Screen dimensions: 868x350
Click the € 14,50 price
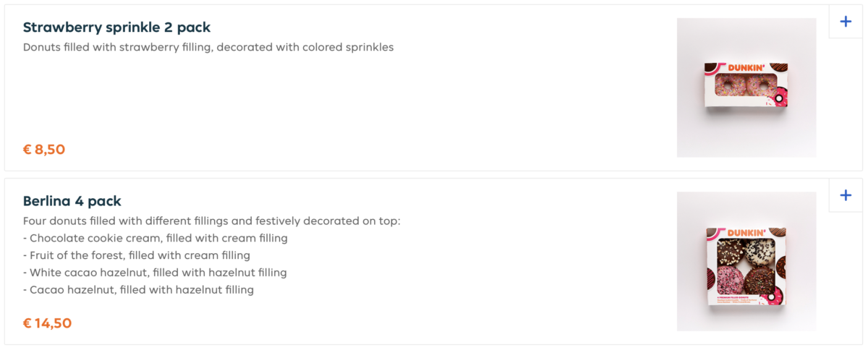coord(48,323)
